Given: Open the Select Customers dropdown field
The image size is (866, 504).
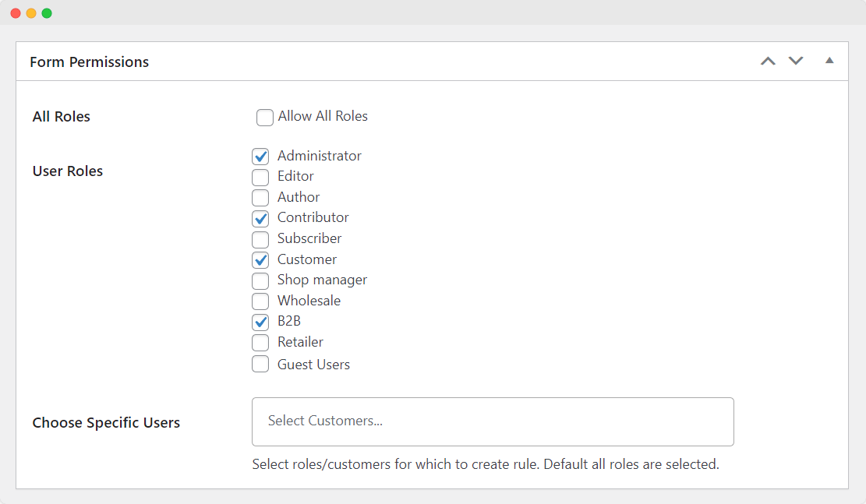Looking at the screenshot, I should (x=493, y=421).
